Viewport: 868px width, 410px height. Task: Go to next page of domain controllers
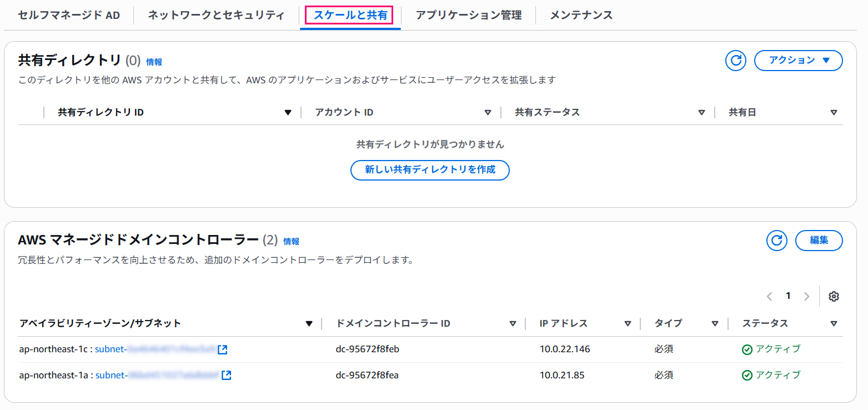point(807,297)
